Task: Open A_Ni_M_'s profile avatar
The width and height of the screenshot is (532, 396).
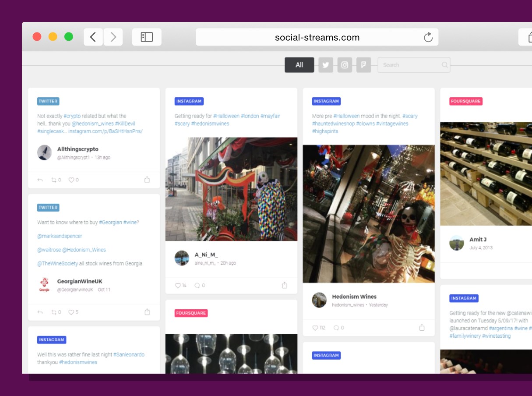Action: coord(181,258)
